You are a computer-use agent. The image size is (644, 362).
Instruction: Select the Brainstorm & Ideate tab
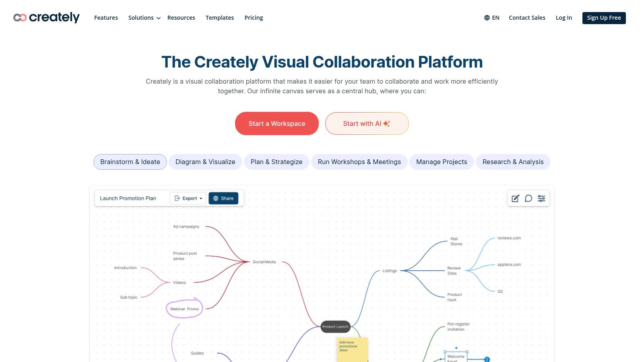click(130, 162)
